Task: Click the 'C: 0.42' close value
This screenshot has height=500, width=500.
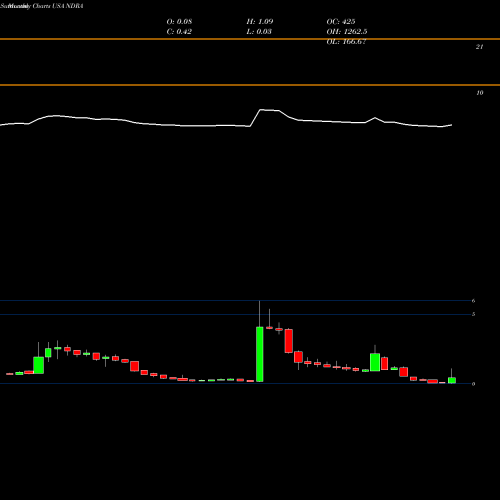Action: tap(179, 32)
